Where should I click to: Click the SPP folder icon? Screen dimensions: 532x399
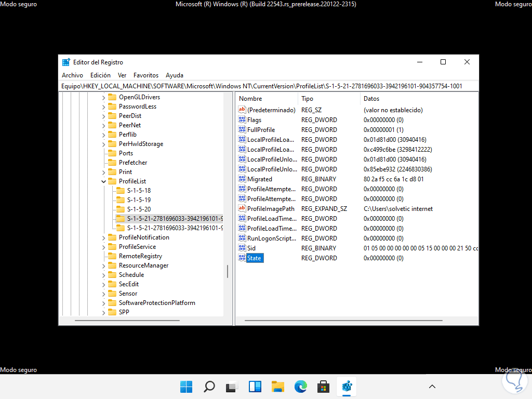[112, 312]
